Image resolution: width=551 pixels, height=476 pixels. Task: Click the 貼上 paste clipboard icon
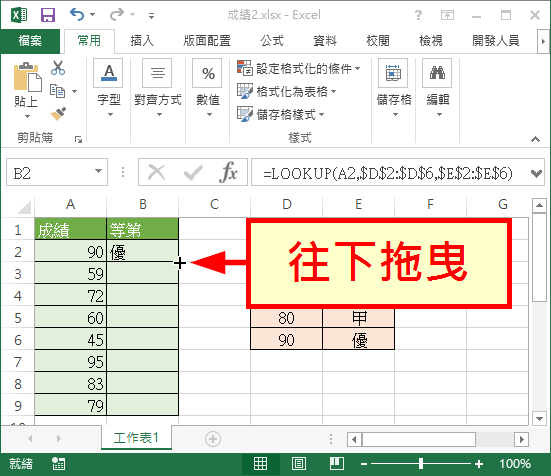coord(27,77)
